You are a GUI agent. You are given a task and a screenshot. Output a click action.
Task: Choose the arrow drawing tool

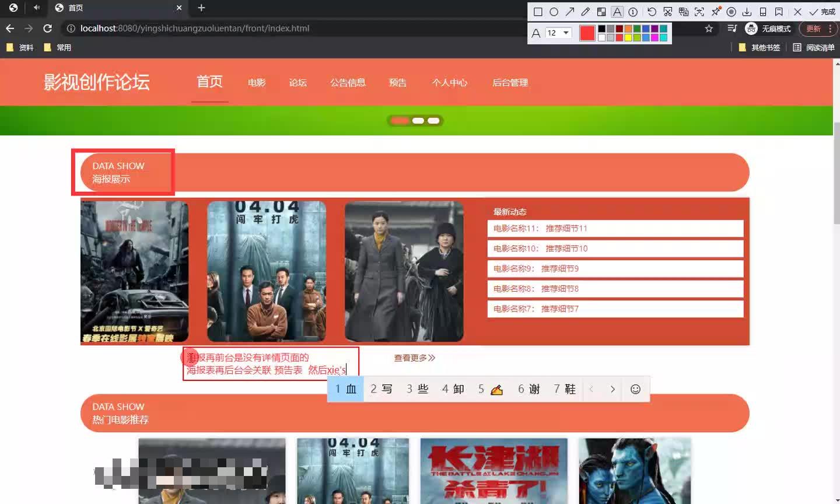pyautogui.click(x=569, y=11)
